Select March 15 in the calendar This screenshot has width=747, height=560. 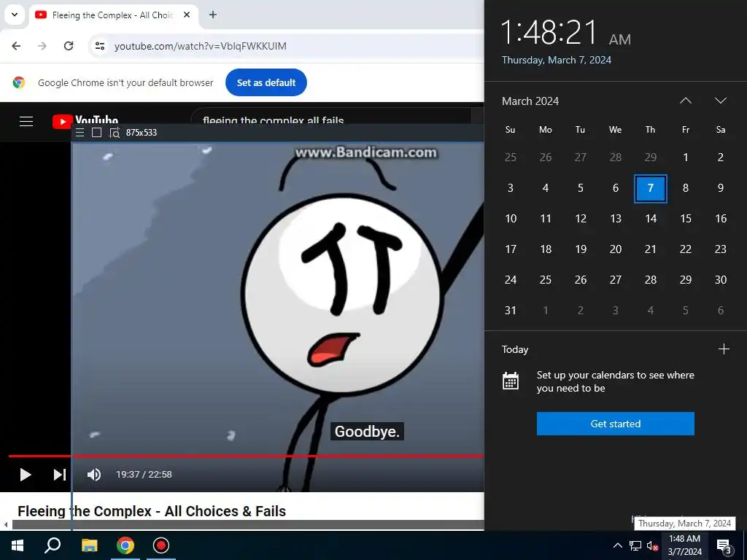(x=686, y=219)
